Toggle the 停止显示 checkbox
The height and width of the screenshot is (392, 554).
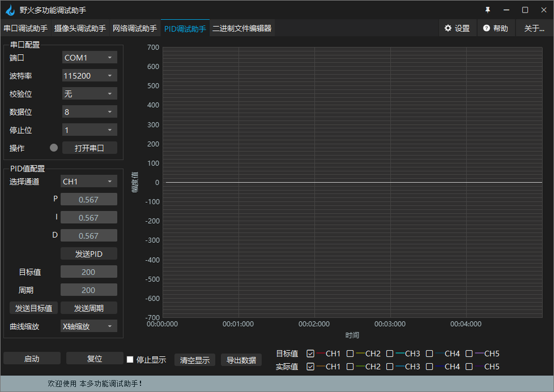click(130, 359)
